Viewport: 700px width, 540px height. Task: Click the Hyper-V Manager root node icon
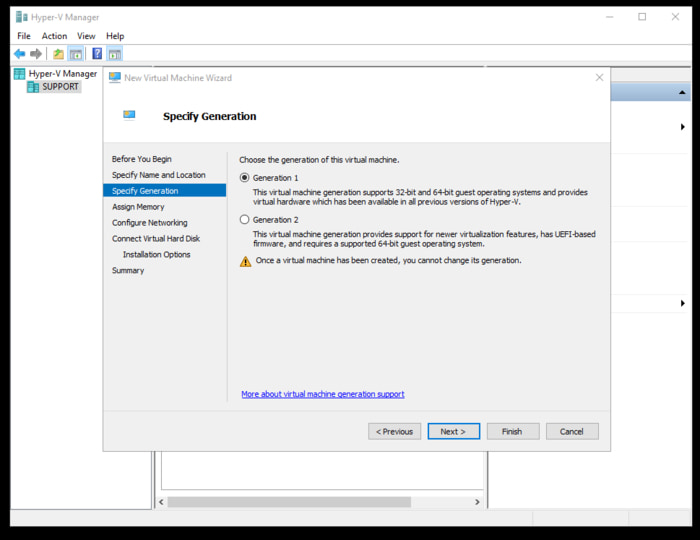(x=19, y=74)
